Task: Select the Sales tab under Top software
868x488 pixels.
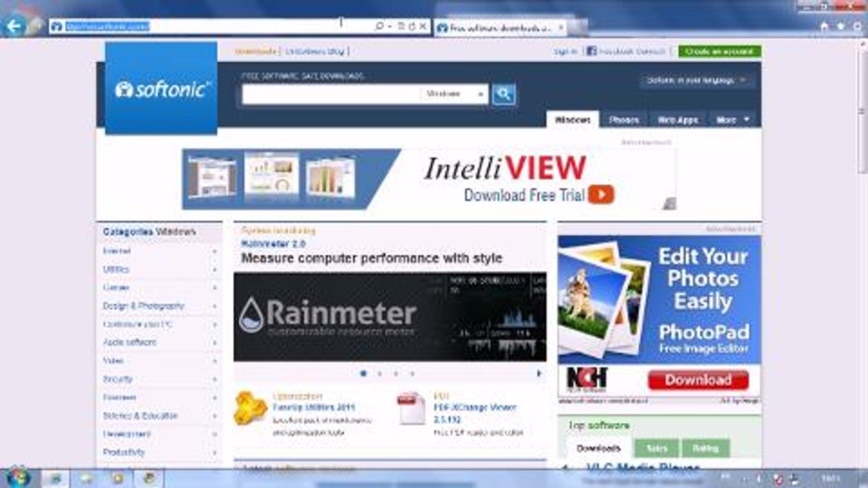Action: click(x=657, y=448)
